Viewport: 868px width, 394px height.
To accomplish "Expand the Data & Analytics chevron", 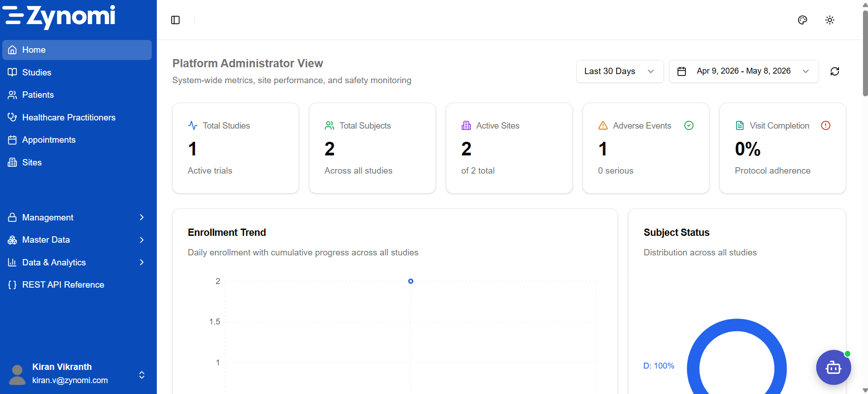I will 142,262.
